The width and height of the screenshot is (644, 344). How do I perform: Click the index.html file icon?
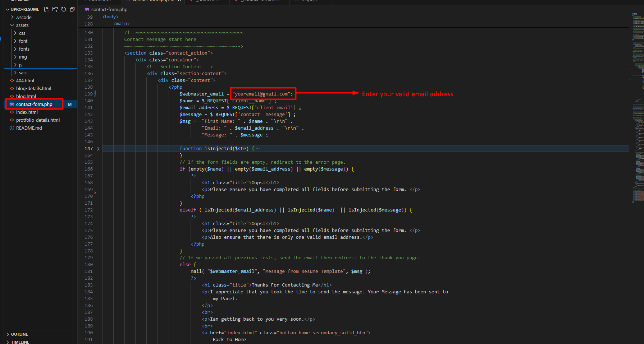pyautogui.click(x=12, y=112)
